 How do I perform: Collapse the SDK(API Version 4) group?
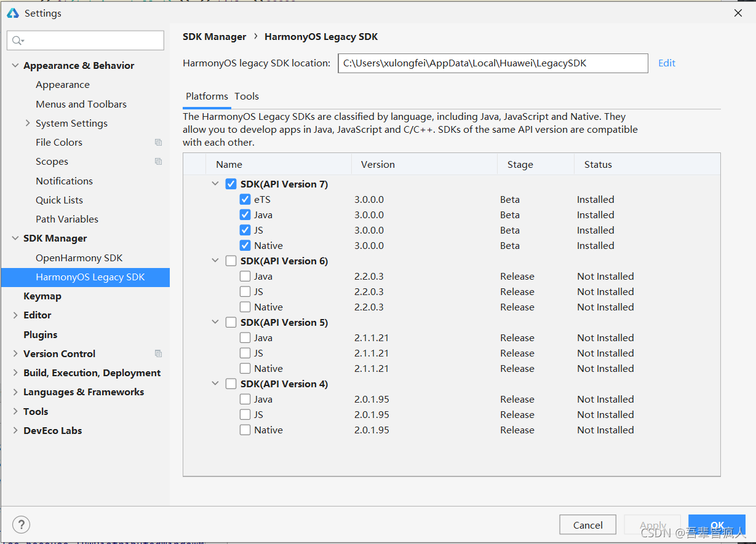[215, 384]
